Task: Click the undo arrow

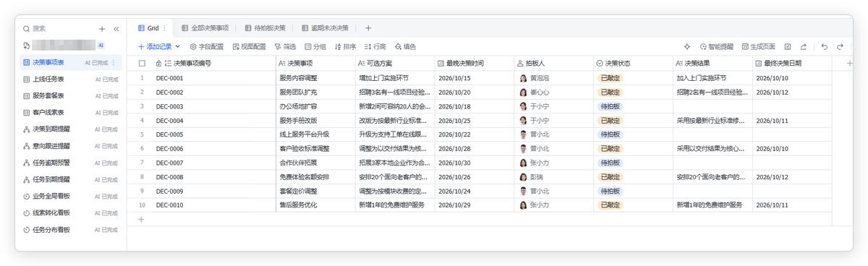Action: coord(825,46)
